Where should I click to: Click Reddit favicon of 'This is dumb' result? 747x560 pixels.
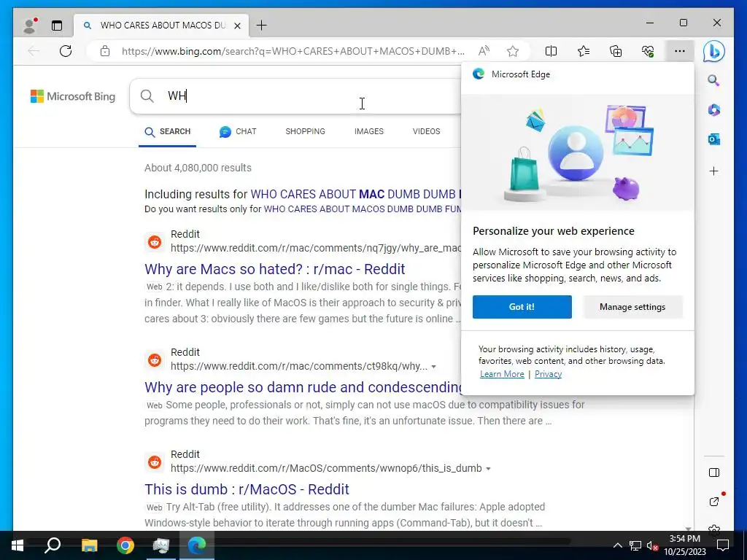(155, 462)
